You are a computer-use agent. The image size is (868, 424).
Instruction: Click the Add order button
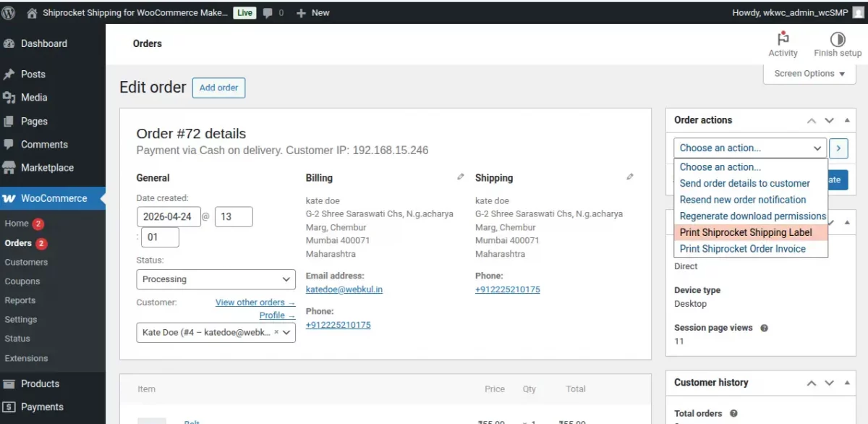point(218,88)
